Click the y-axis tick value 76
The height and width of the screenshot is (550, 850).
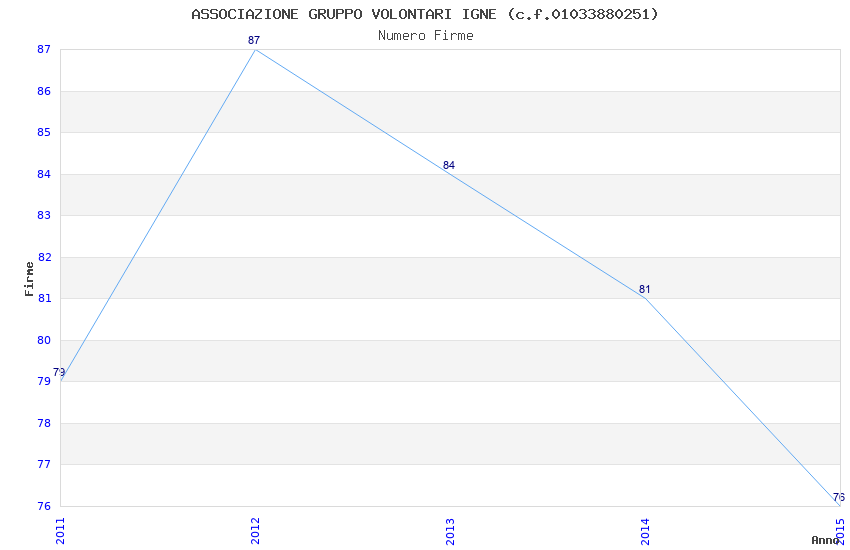pos(44,506)
